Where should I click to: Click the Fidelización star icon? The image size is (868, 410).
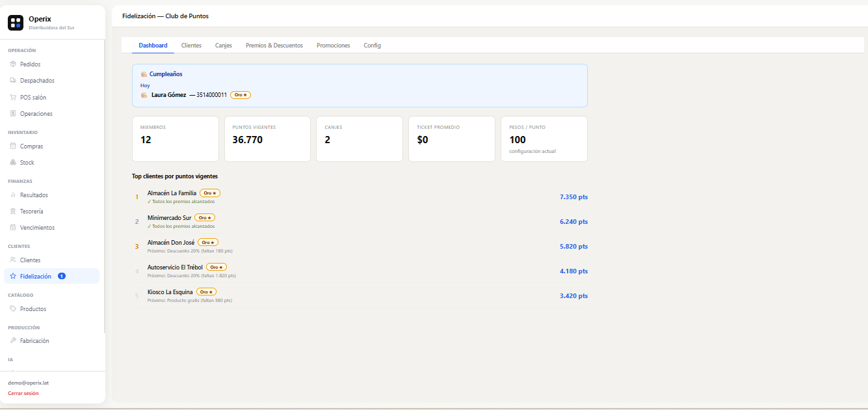(x=13, y=276)
